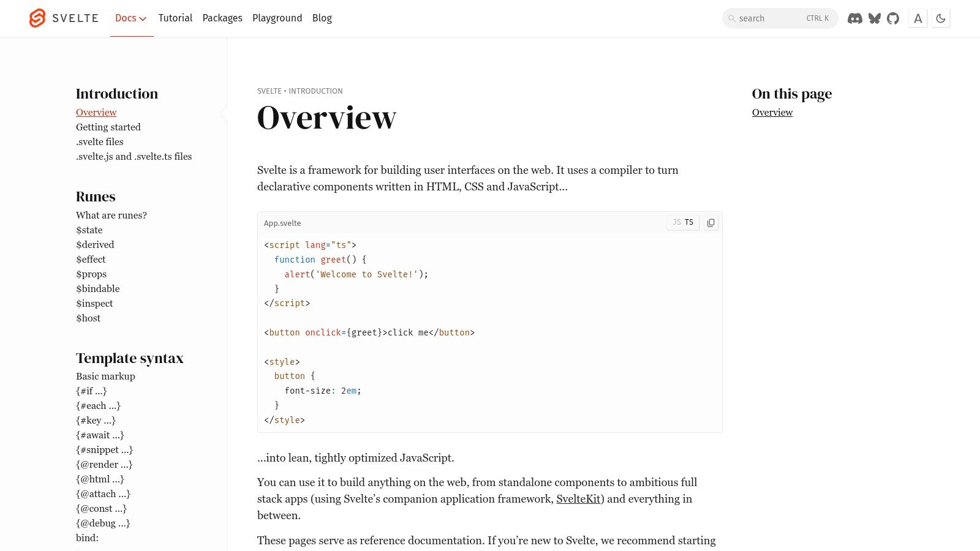Open the Tutorial nav item
This screenshot has height=551, width=980.
coord(175,18)
